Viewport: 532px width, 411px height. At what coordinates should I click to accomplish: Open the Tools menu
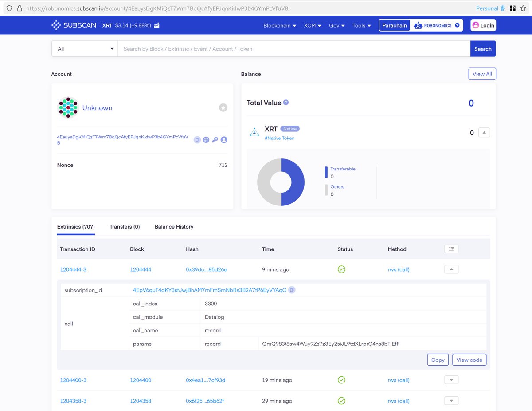pos(362,25)
